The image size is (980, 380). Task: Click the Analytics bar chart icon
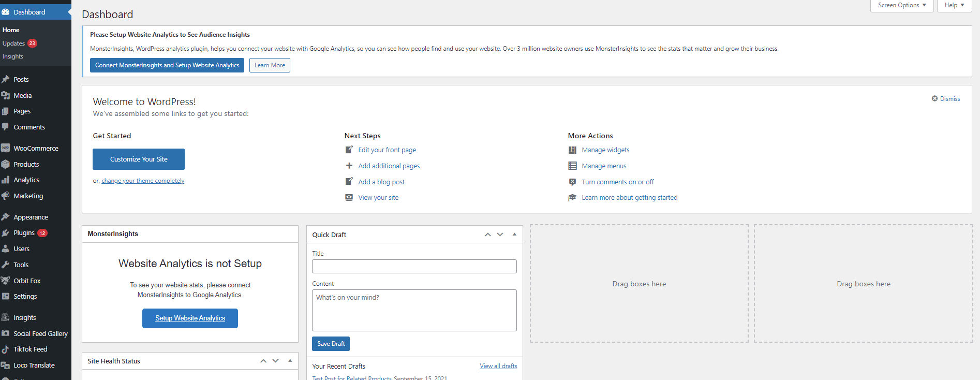6,180
